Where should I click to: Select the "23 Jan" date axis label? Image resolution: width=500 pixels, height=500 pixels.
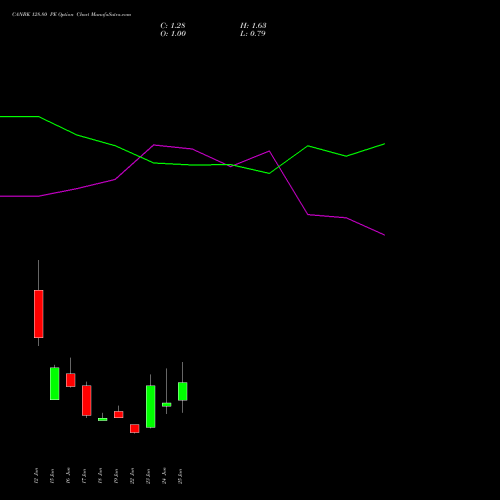pos(148,476)
